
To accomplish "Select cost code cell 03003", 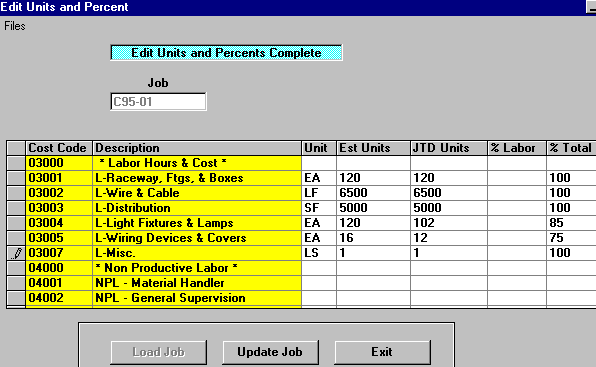I will (x=59, y=208).
